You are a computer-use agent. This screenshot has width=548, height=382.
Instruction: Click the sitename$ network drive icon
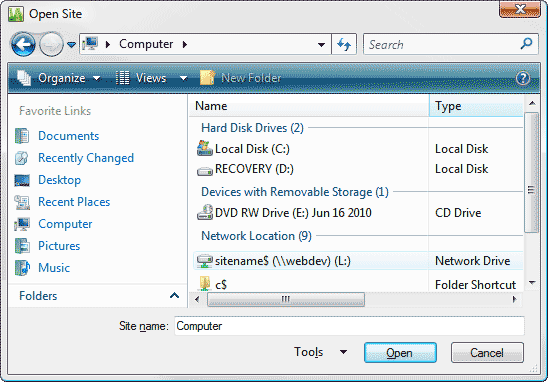[205, 261]
